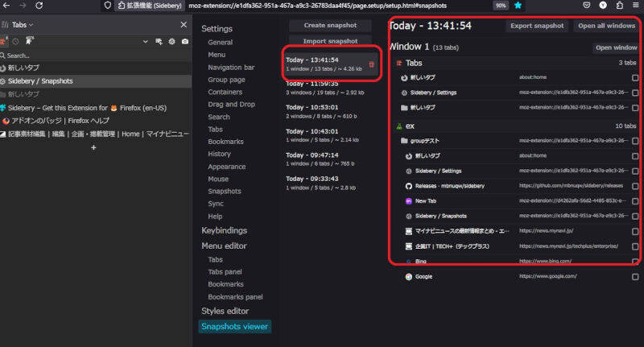Tick checkbox for Releases · mbnuqw/sidebery row
Viewport: 644px width, 347px height.
635,187
